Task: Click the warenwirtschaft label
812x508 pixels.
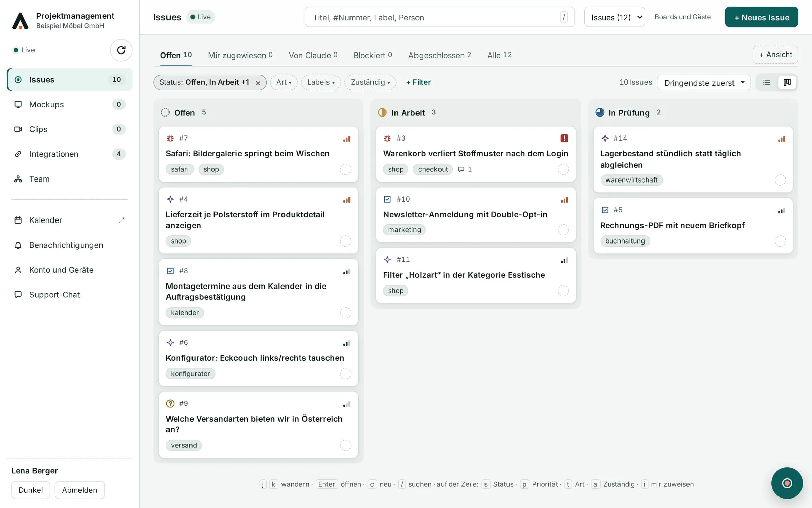Action: click(631, 180)
